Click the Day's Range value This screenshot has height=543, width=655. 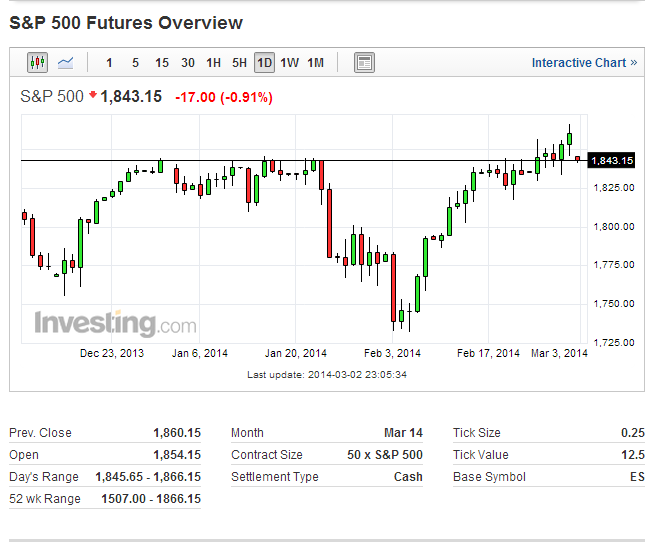pos(148,477)
